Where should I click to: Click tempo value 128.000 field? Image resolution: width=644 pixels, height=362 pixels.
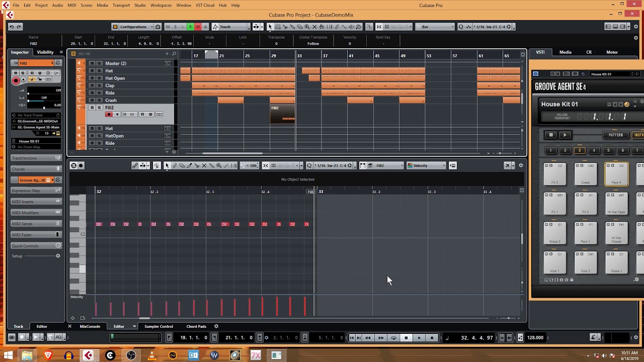click(535, 337)
